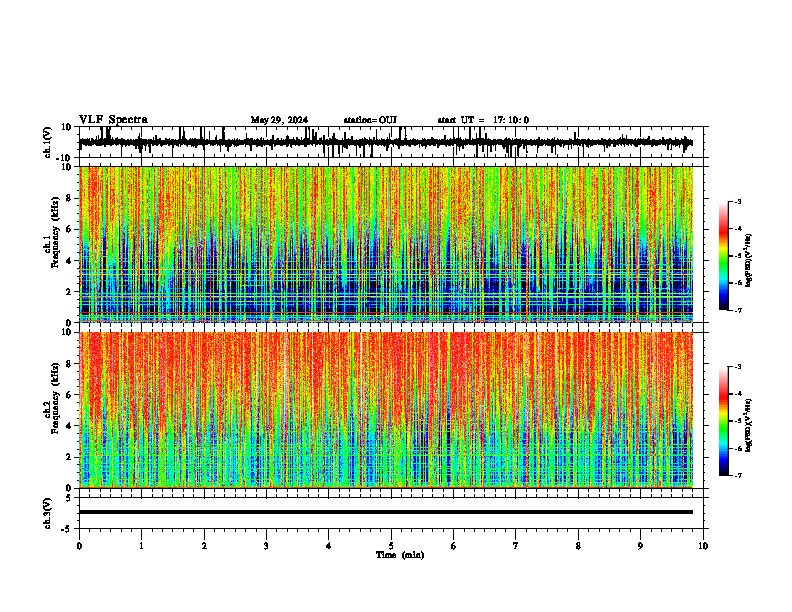Select the "Time (min)" axis title
Screen dimensions: 792x612
tap(400, 555)
